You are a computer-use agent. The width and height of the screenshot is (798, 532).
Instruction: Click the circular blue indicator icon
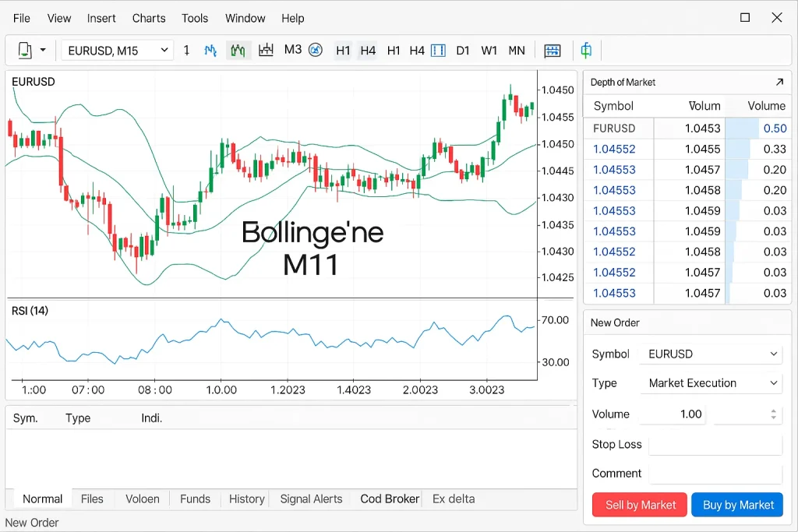coord(316,50)
